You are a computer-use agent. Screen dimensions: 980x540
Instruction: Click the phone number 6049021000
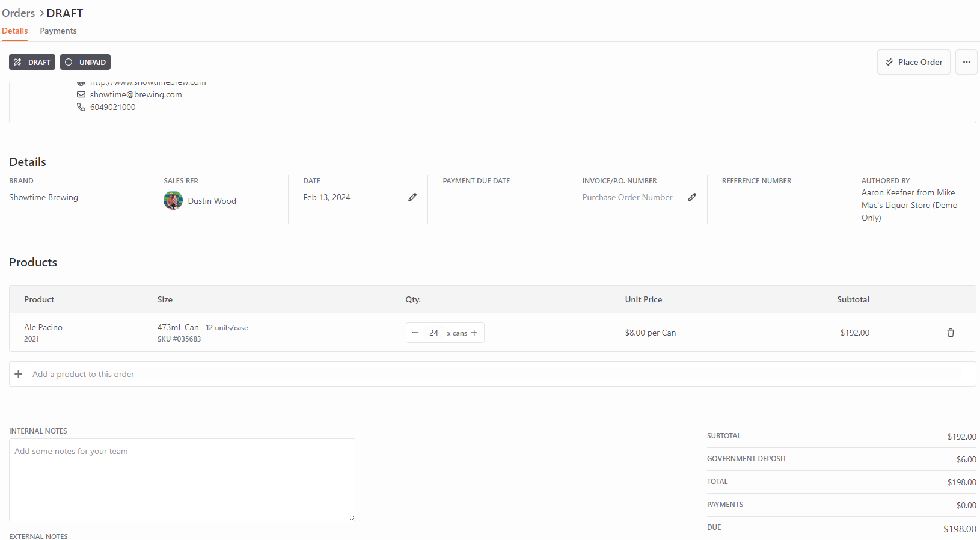pyautogui.click(x=113, y=107)
